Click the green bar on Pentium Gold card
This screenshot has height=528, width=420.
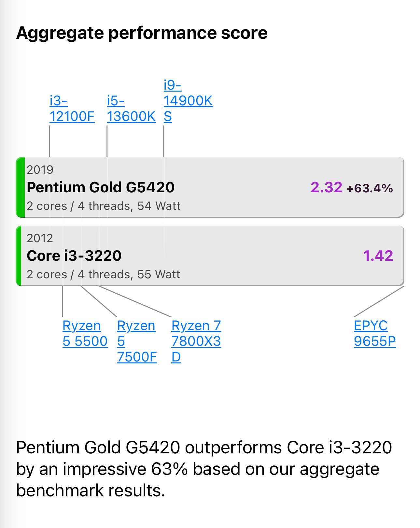click(x=20, y=187)
